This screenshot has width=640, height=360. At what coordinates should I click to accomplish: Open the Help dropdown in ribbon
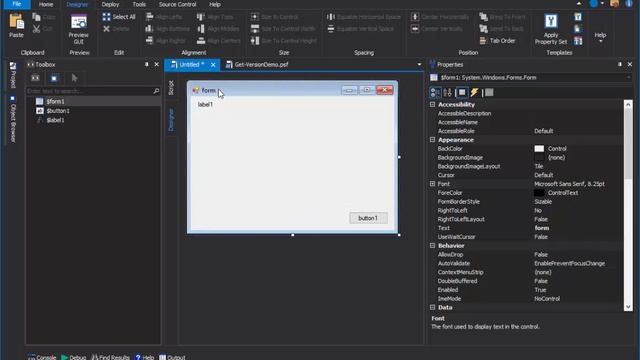600,37
